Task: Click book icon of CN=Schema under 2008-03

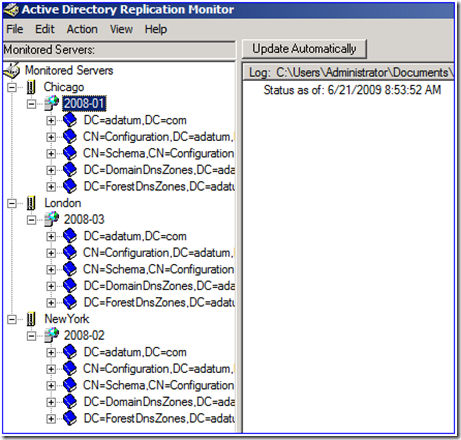Action: pos(70,269)
